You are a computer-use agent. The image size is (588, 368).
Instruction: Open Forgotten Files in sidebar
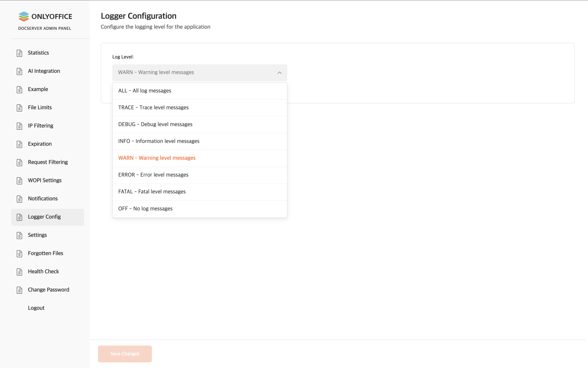coord(45,253)
